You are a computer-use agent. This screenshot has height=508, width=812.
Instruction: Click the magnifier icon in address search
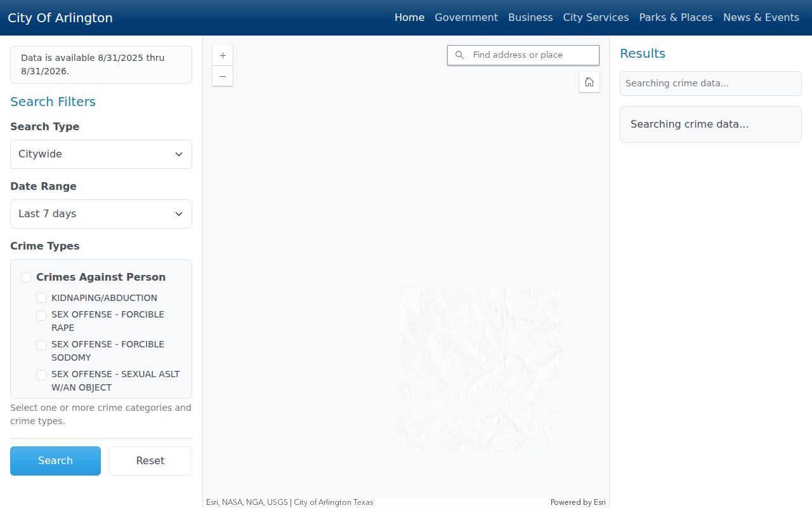[460, 55]
